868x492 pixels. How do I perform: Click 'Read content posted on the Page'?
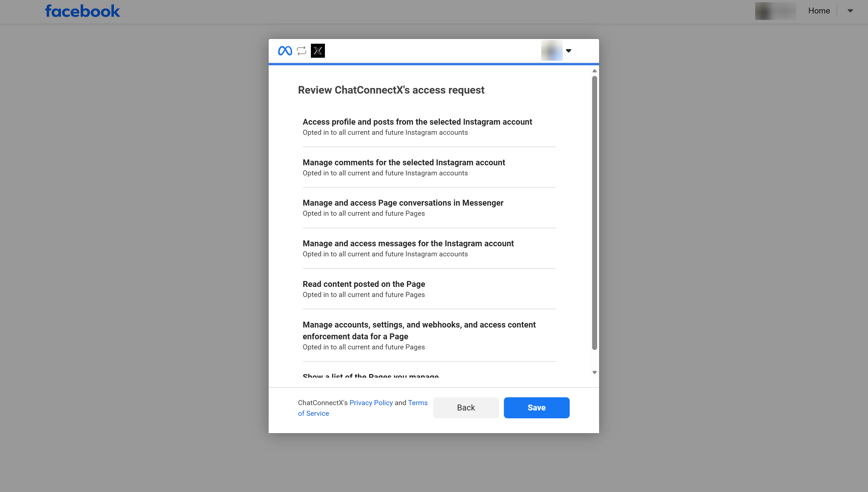click(364, 284)
